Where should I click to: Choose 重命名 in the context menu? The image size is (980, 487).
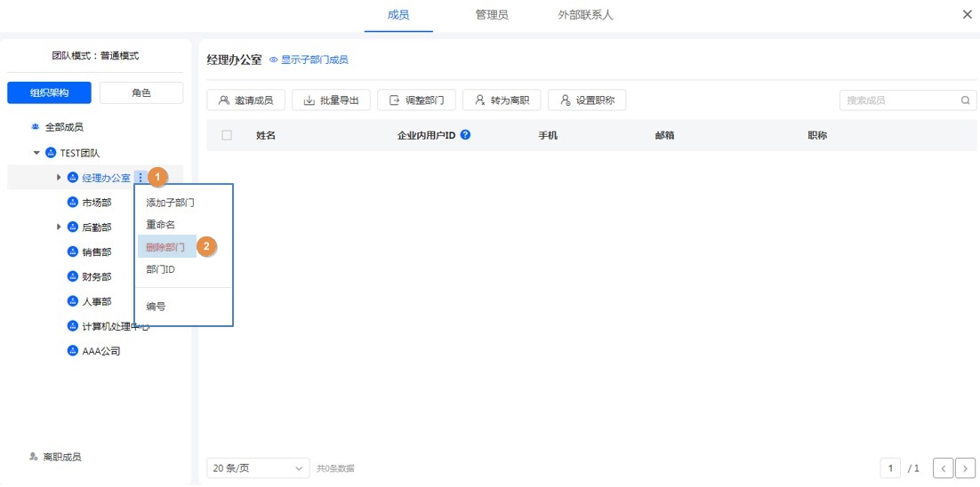pyautogui.click(x=161, y=224)
